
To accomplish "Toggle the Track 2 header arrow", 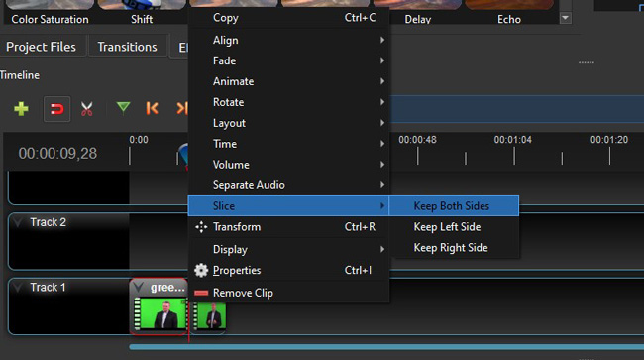I will (18, 222).
